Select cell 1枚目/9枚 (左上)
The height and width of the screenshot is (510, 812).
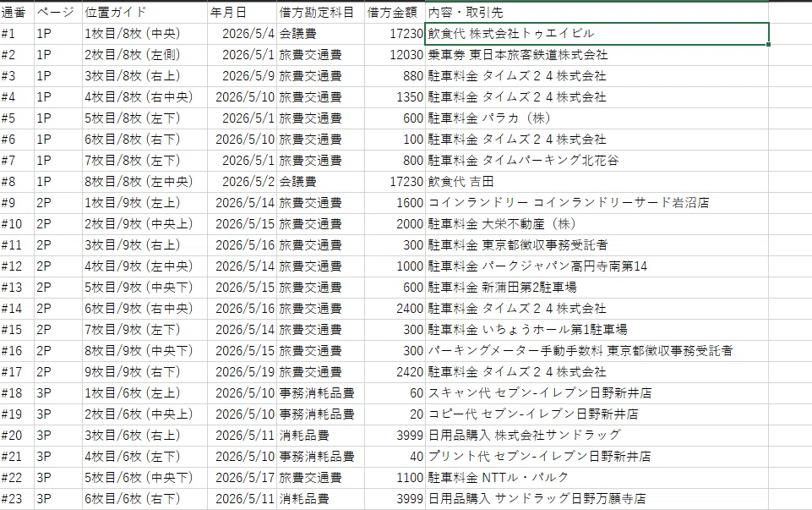[144, 203]
